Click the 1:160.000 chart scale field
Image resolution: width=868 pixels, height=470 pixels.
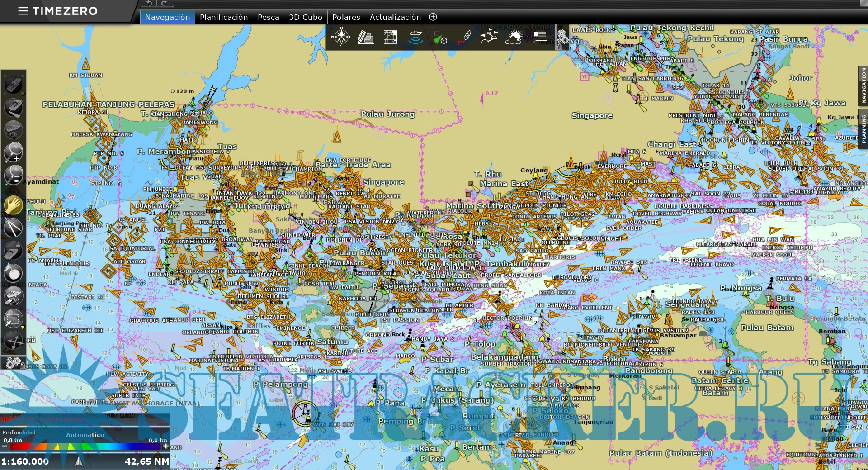(25, 461)
